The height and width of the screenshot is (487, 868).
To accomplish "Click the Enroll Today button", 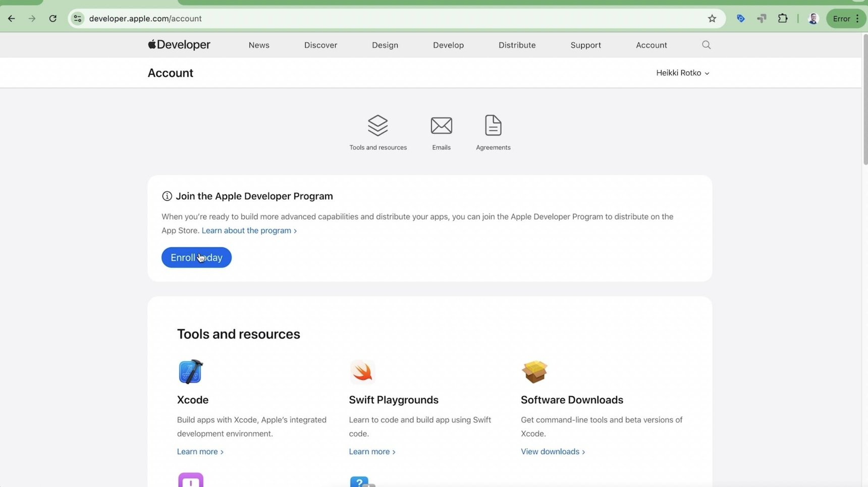I will (x=196, y=257).
